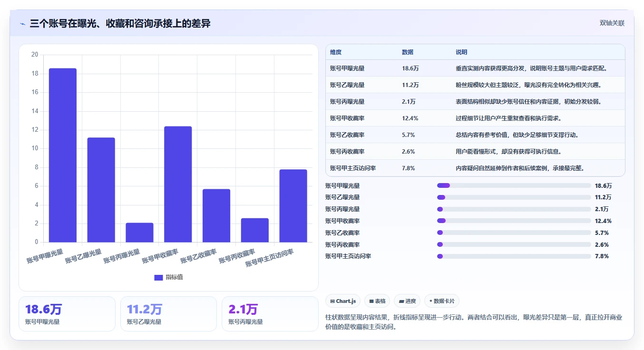Click the 账号乙收藏率 bar in the chart
This screenshot has width=644, height=350.
(x=216, y=215)
